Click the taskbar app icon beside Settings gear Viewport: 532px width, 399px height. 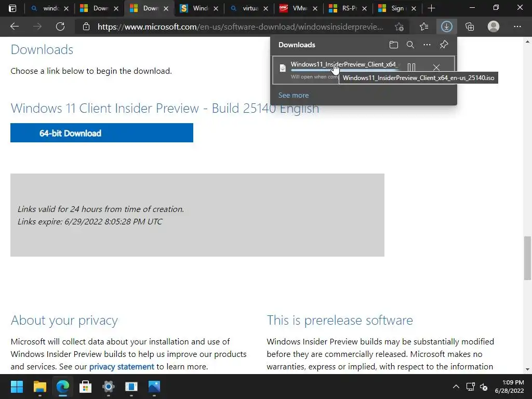click(131, 387)
